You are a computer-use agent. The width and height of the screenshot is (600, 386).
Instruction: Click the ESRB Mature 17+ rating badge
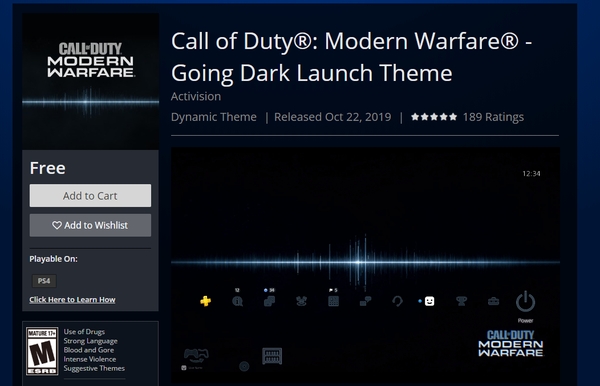point(42,351)
